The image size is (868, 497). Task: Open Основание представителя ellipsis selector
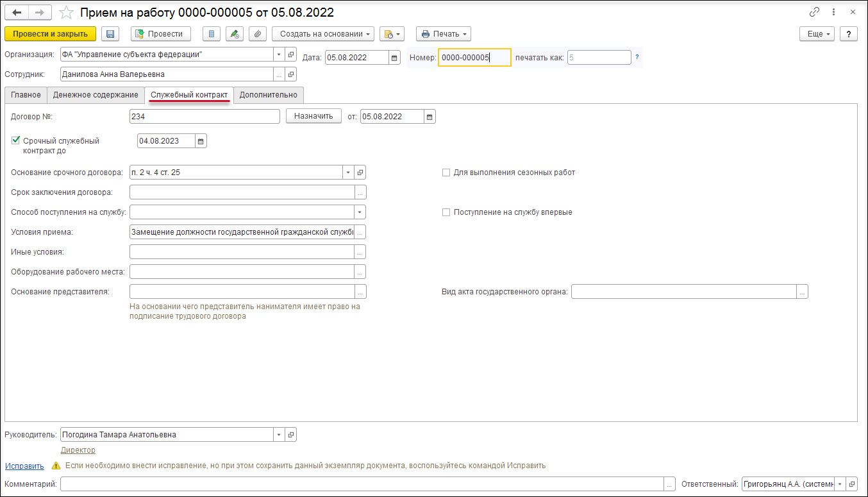point(360,292)
